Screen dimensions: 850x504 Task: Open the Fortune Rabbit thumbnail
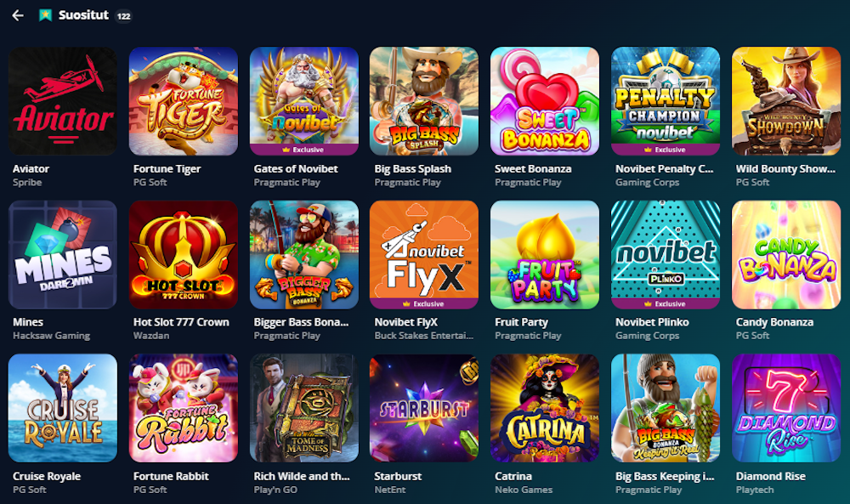184,408
